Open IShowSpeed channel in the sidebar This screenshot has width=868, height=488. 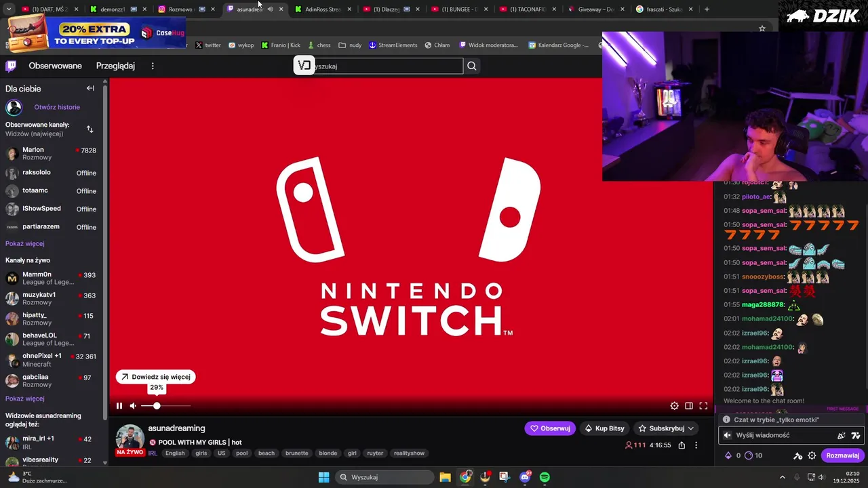click(x=52, y=209)
